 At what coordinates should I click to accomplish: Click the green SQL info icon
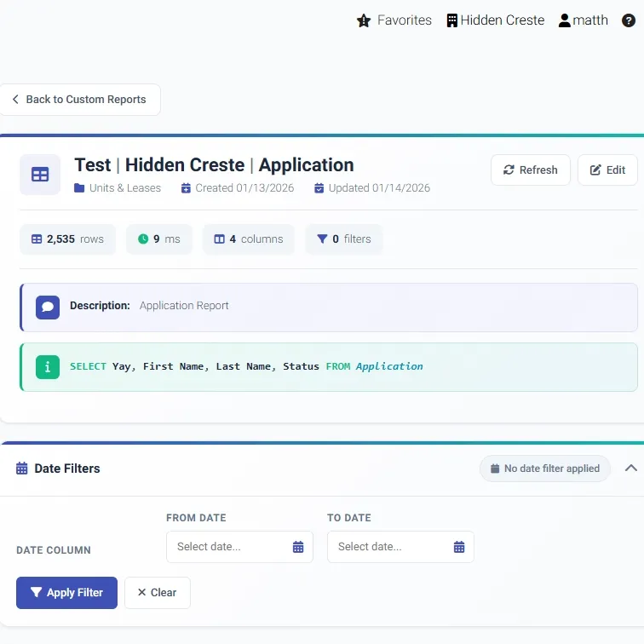(x=48, y=367)
